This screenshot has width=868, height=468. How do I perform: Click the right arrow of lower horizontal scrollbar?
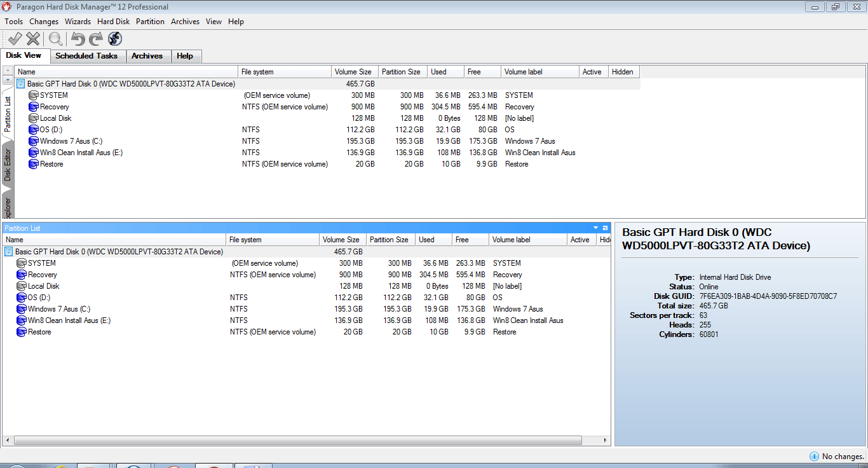click(604, 440)
